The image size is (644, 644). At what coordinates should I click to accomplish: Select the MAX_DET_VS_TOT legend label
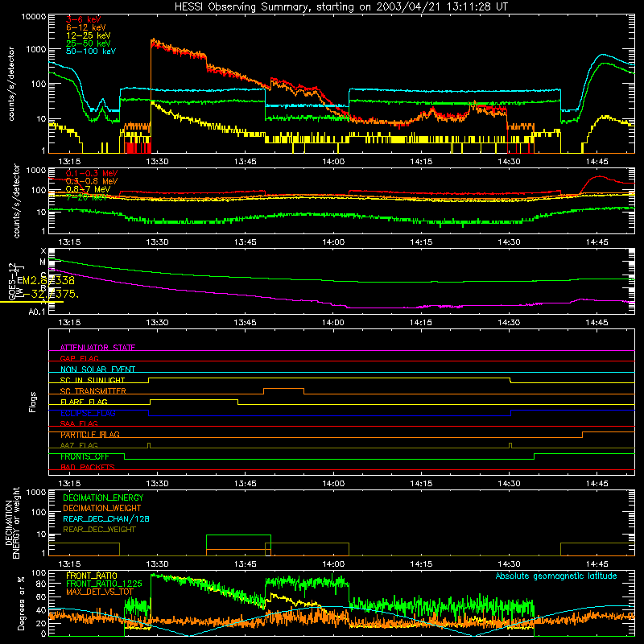pyautogui.click(x=100, y=592)
